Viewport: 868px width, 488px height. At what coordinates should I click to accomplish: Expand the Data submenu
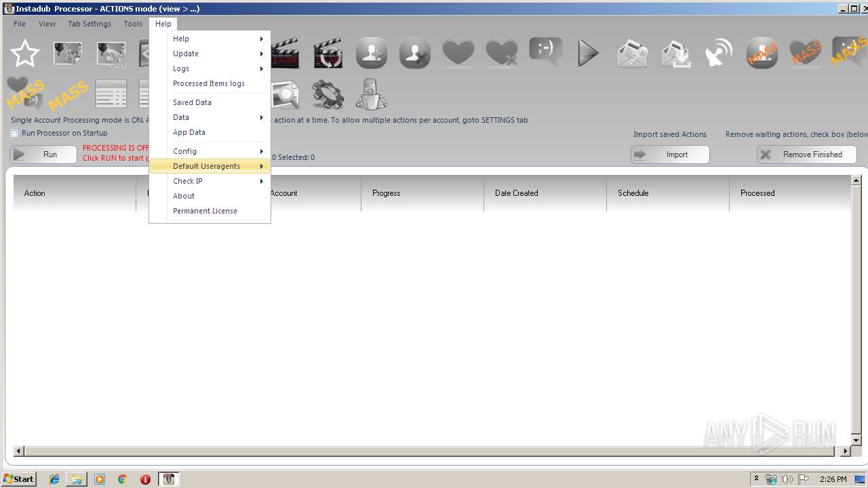(210, 117)
